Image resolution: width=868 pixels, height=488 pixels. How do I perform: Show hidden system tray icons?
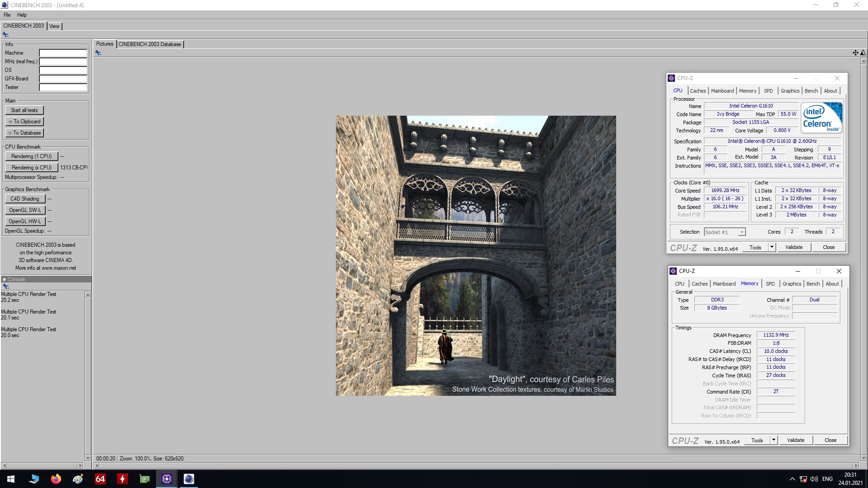(x=792, y=479)
